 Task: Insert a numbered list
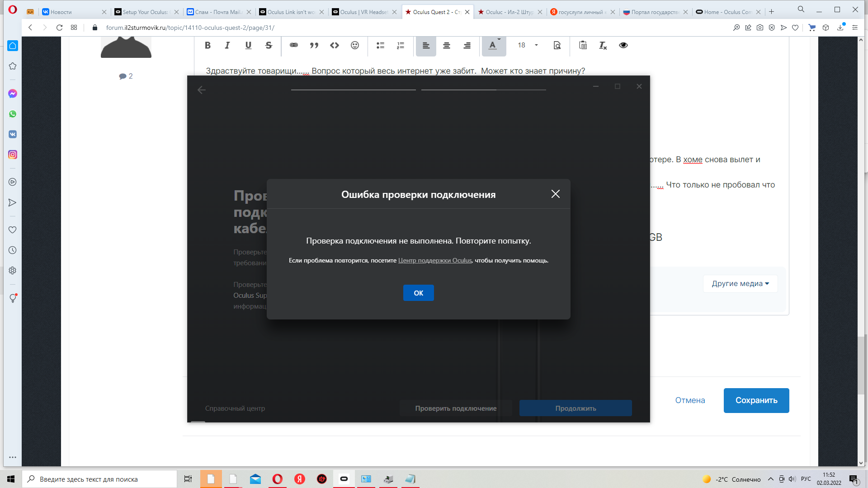point(401,45)
